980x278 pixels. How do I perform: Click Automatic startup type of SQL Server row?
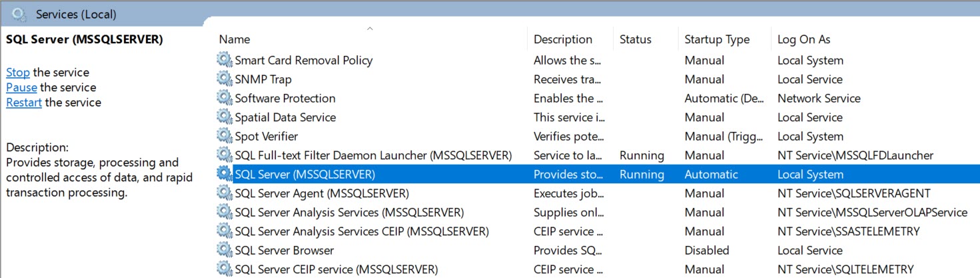[x=711, y=174]
